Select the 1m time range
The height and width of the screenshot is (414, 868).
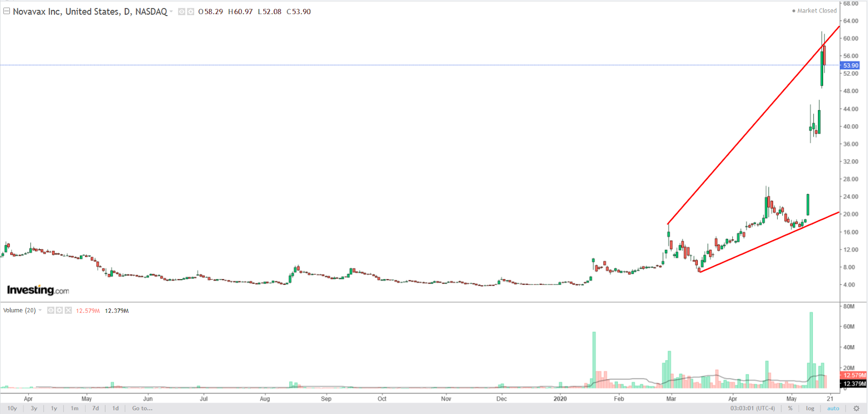[75, 408]
